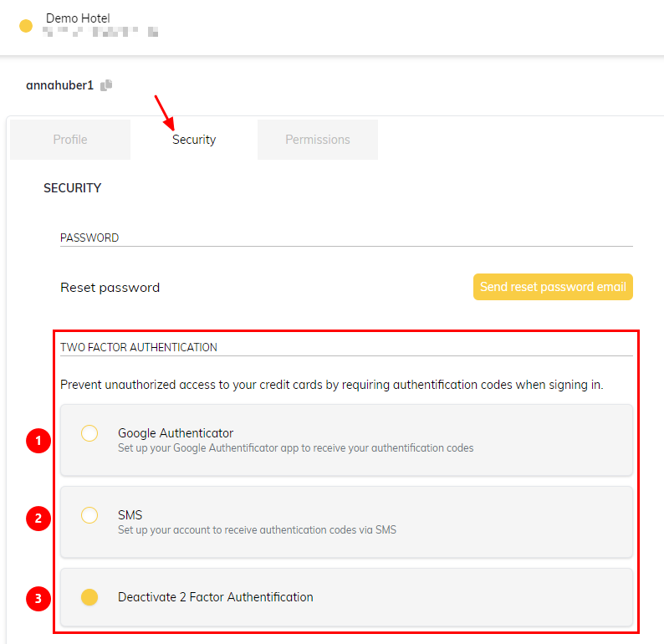This screenshot has width=664, height=644.
Task: Switch to the Profile tab
Action: (x=70, y=140)
